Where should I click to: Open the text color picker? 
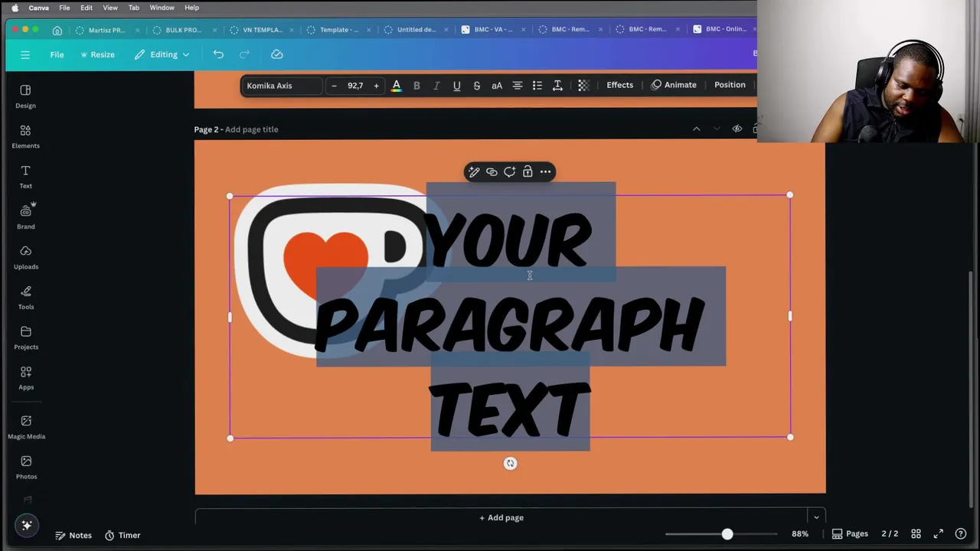pos(396,86)
